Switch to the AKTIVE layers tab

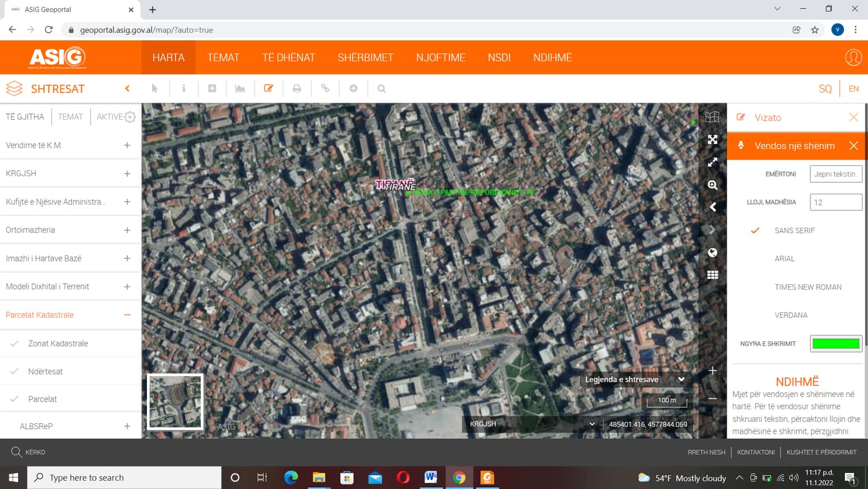click(x=110, y=117)
